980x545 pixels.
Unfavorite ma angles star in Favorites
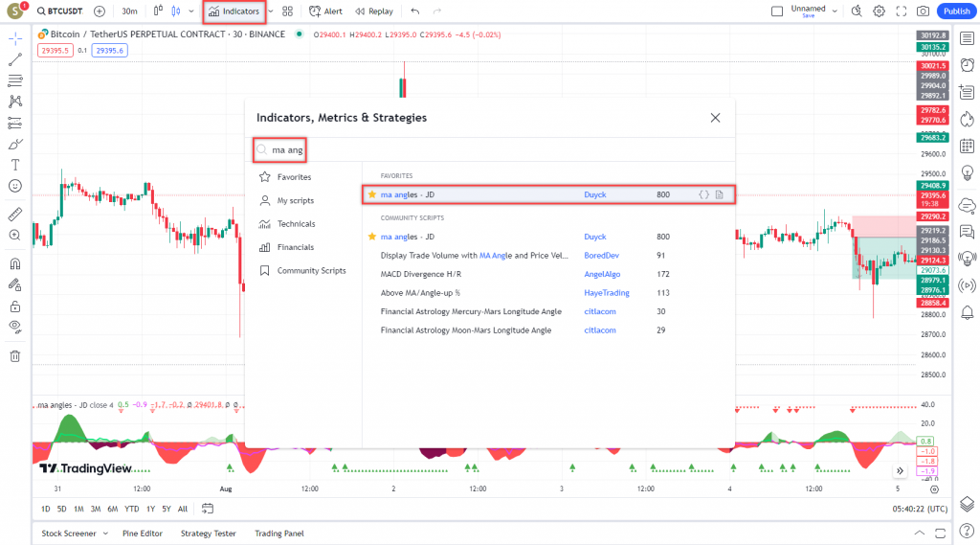(372, 194)
